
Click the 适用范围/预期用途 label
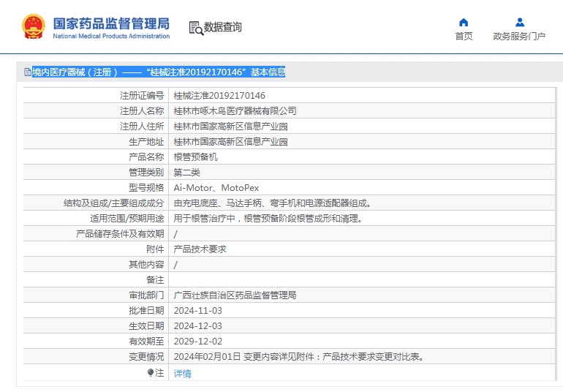pos(126,219)
